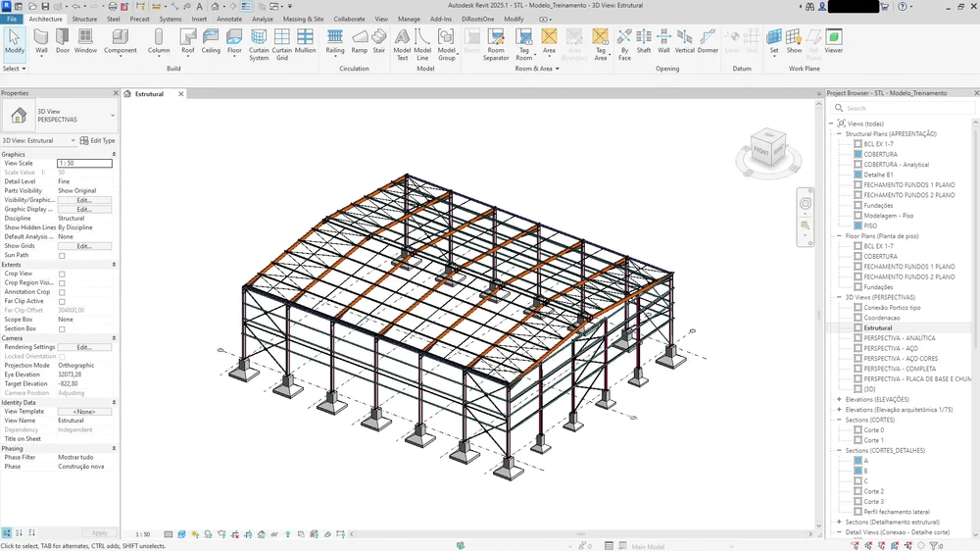Collapse the Sections (CORTES_DETALHES) node
The image size is (980, 551).
click(x=840, y=450)
